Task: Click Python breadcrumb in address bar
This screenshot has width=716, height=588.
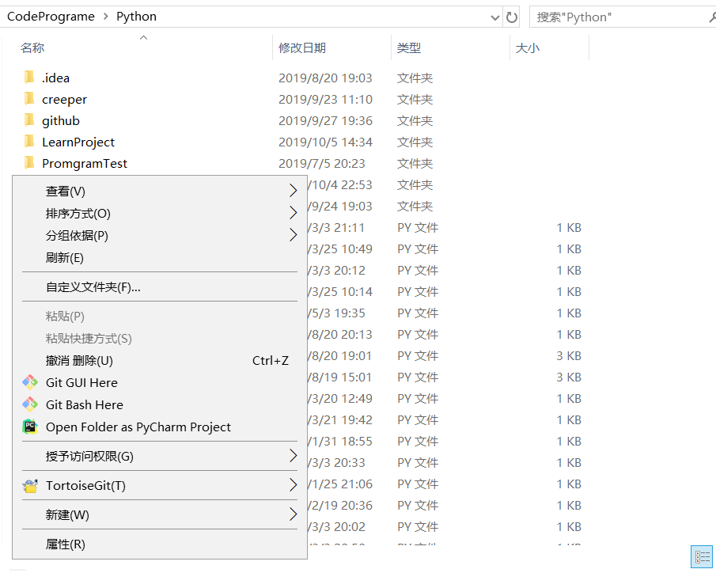Action: [x=136, y=17]
